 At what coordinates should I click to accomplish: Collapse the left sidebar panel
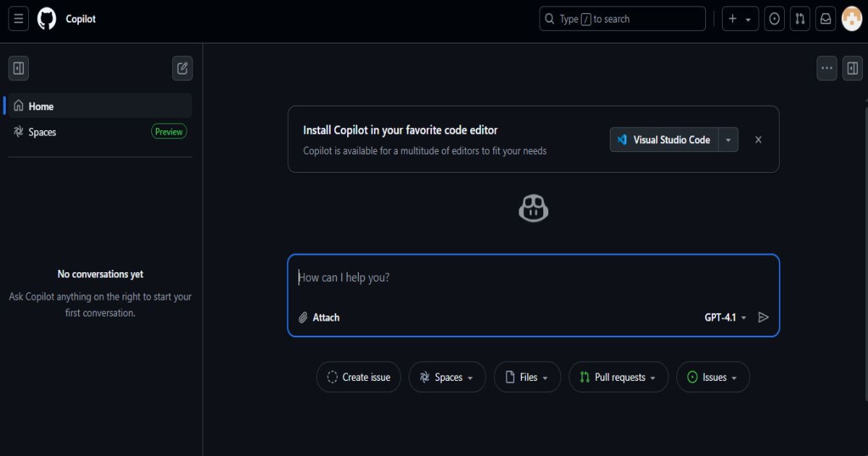[x=19, y=68]
